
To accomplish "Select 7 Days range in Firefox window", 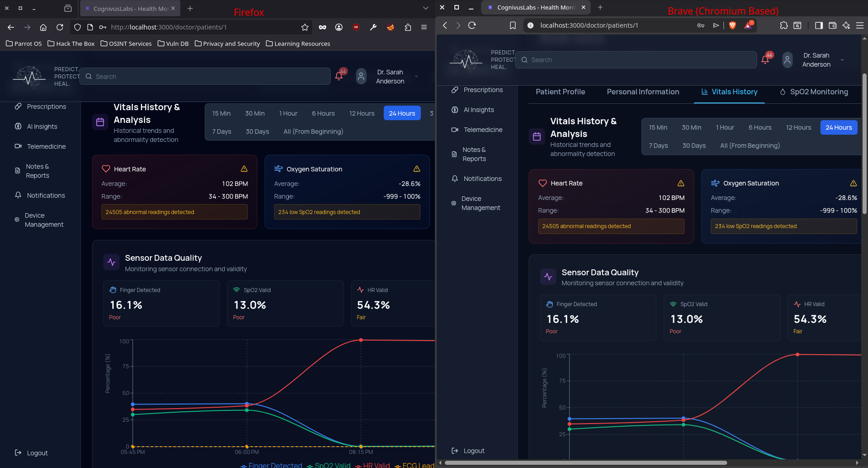I will (x=222, y=132).
